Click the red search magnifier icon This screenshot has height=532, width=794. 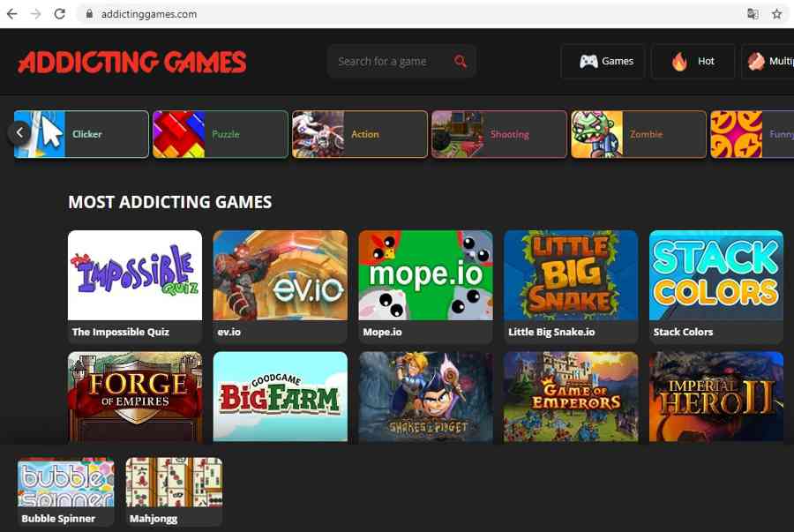tap(461, 61)
